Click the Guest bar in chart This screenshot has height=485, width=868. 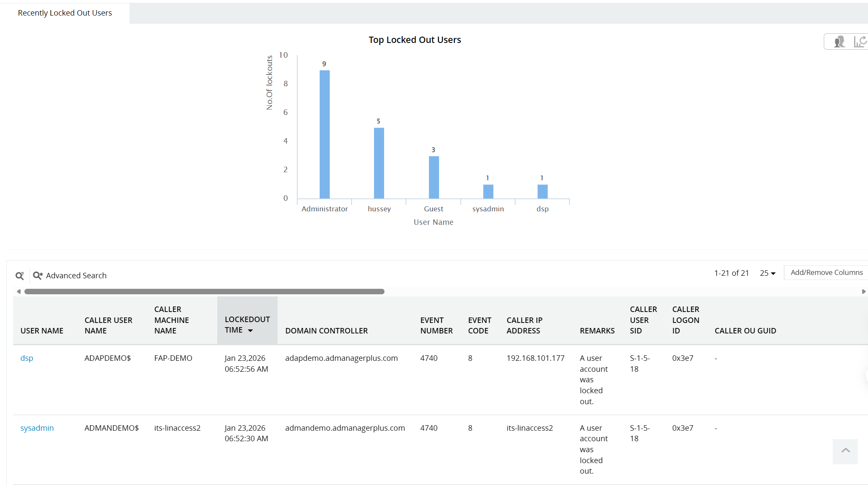pyautogui.click(x=433, y=177)
